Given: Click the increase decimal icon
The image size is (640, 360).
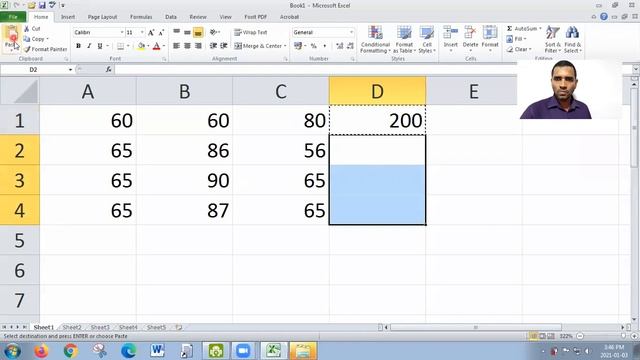Looking at the screenshot, I should (340, 46).
